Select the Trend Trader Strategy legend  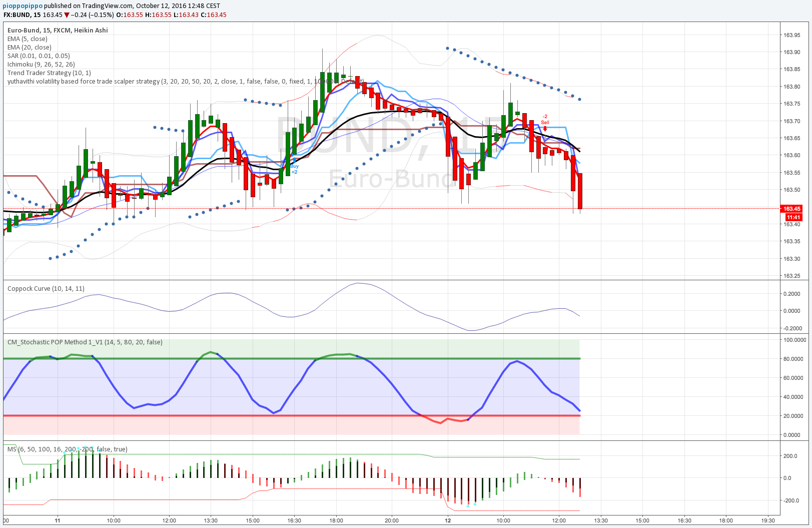tap(49, 73)
